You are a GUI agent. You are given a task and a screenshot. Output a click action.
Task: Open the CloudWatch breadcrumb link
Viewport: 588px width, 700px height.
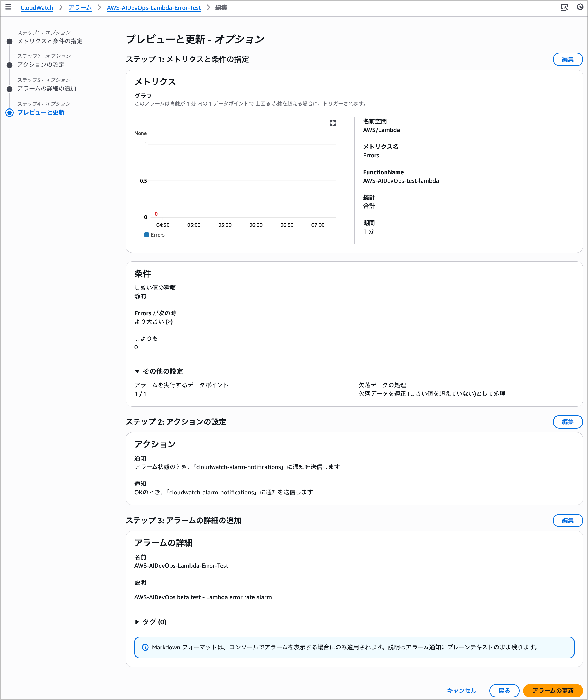click(x=37, y=8)
